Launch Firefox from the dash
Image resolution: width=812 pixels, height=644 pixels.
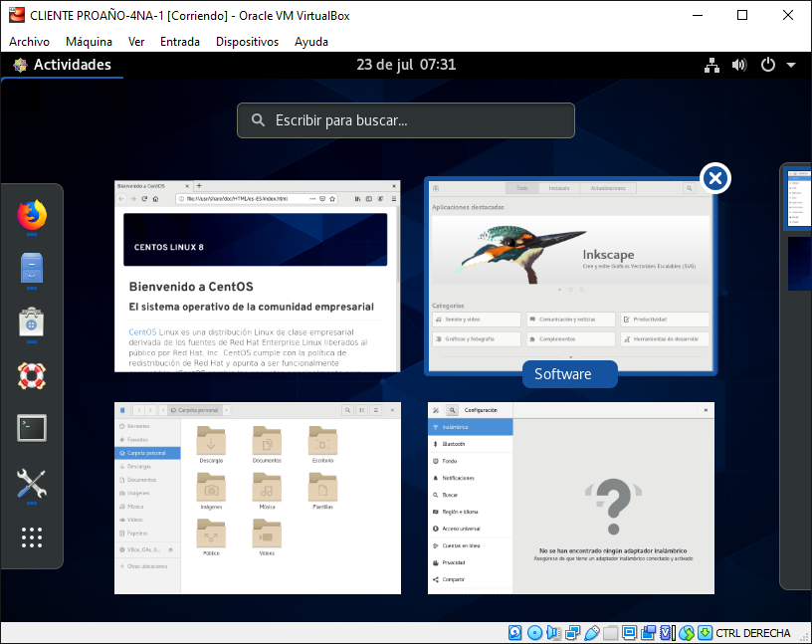[x=32, y=214]
